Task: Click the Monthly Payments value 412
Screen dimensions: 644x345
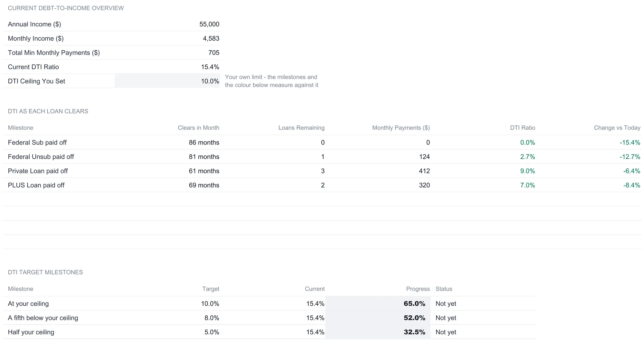Action: [x=424, y=171]
